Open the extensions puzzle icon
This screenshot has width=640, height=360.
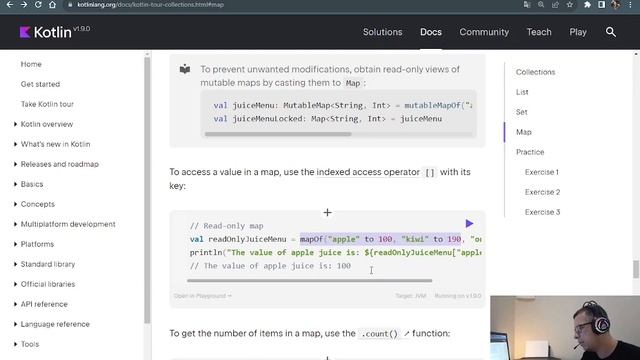point(587,5)
